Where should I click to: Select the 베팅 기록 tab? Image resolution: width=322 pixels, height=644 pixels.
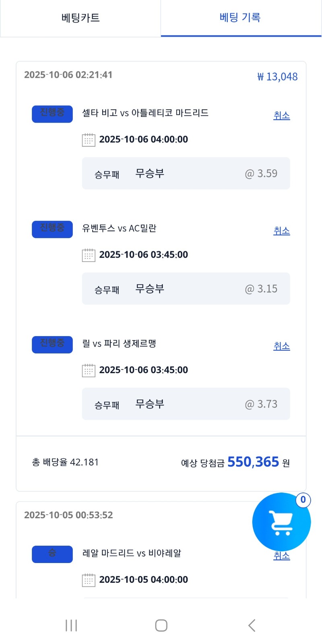(241, 18)
